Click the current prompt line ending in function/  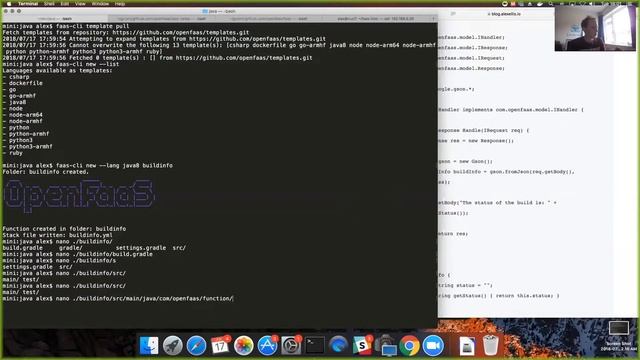(118, 299)
